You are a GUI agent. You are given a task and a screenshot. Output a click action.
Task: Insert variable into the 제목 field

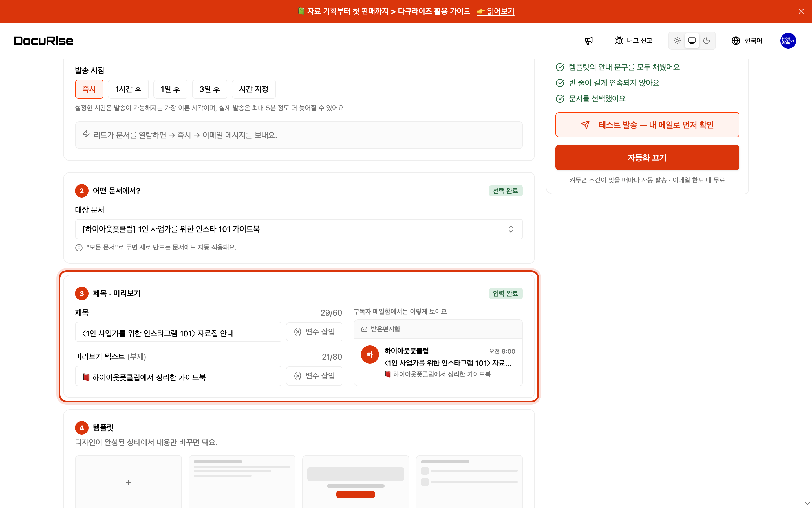tap(314, 332)
